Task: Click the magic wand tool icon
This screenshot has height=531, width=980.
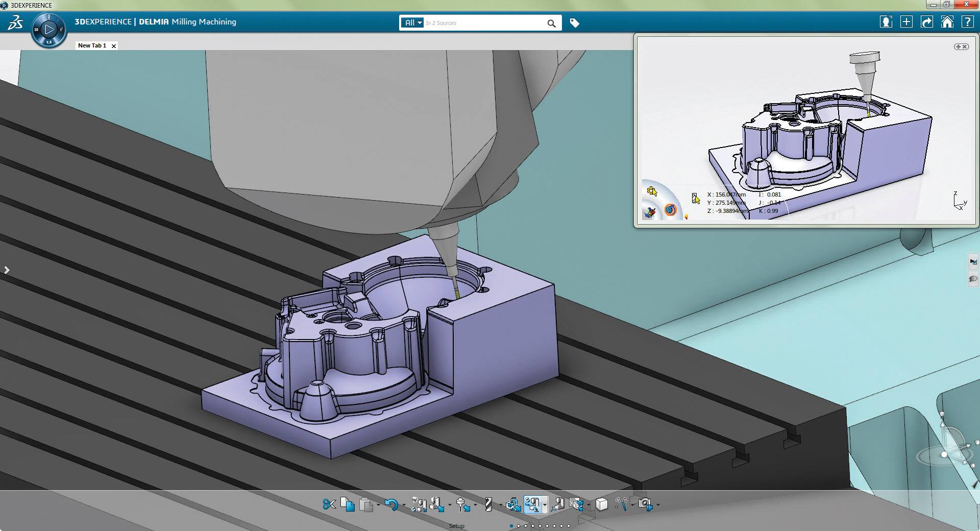Action: tap(621, 504)
